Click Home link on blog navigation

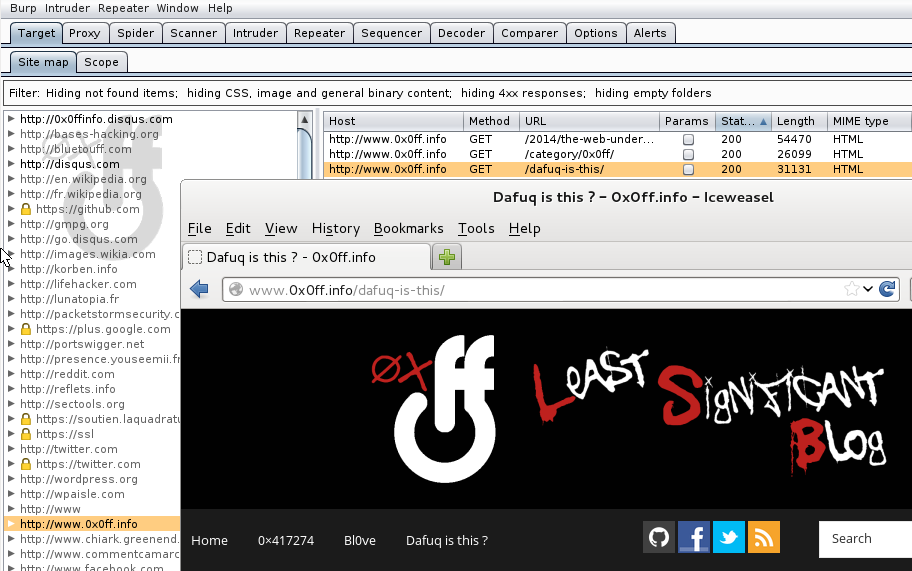(x=209, y=540)
